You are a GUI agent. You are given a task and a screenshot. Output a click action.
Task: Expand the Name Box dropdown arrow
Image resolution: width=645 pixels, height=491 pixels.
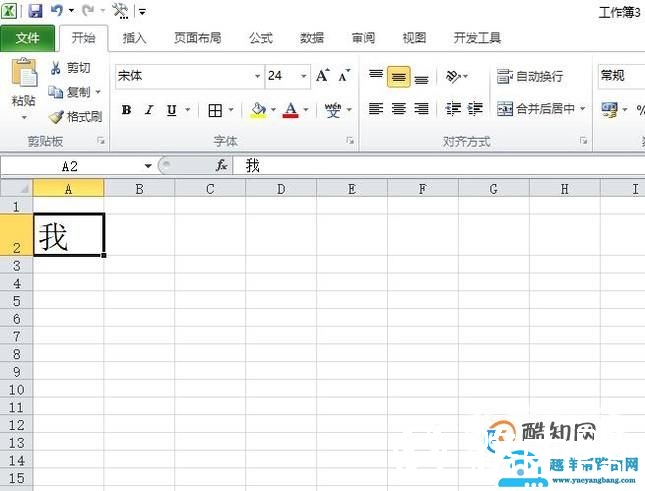tap(148, 166)
